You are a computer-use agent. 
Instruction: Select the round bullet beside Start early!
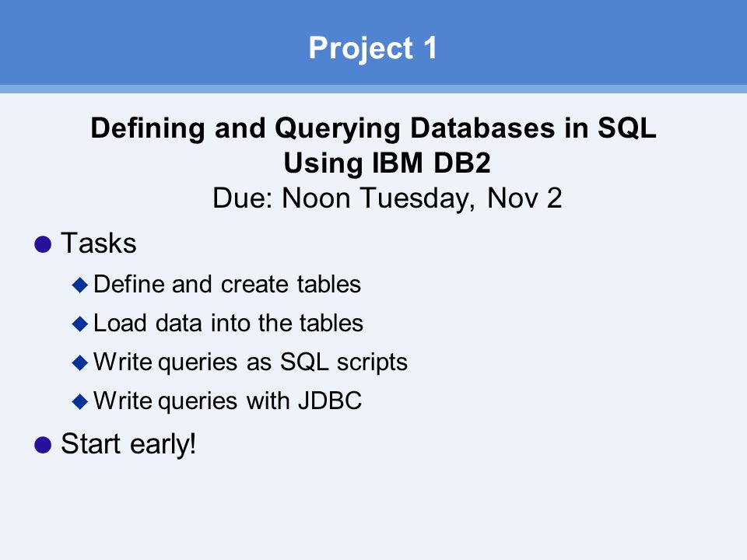coord(43,445)
